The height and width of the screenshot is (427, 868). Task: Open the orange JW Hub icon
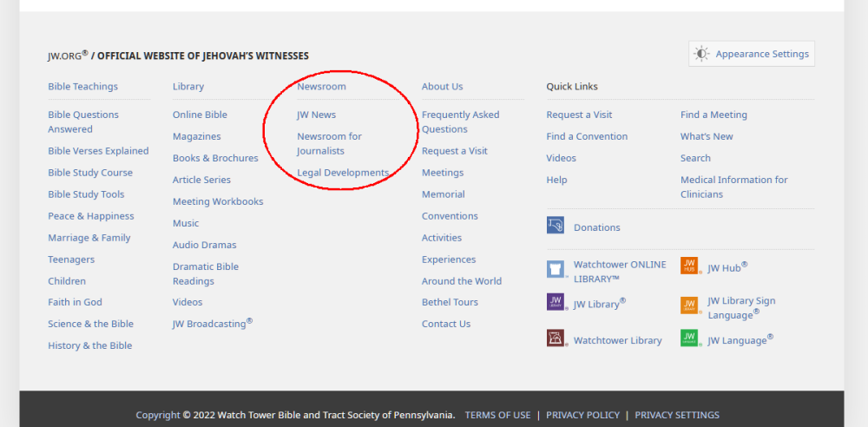[x=689, y=266]
